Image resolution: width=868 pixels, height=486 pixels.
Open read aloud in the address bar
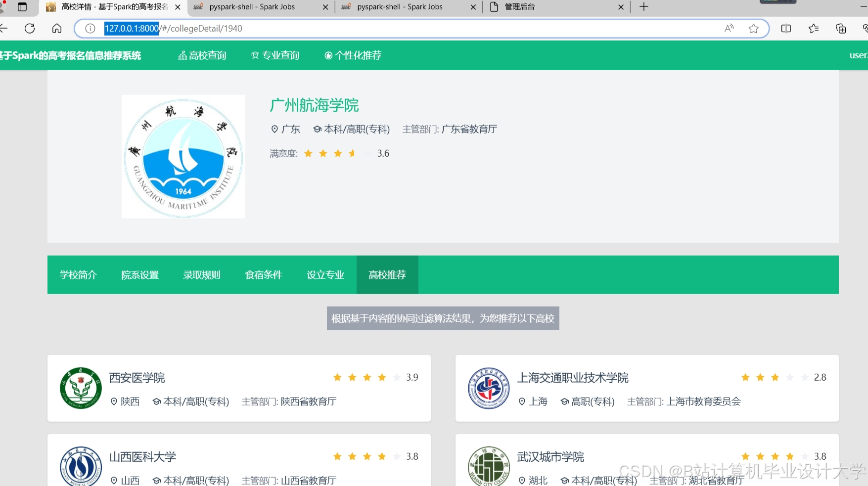(729, 28)
